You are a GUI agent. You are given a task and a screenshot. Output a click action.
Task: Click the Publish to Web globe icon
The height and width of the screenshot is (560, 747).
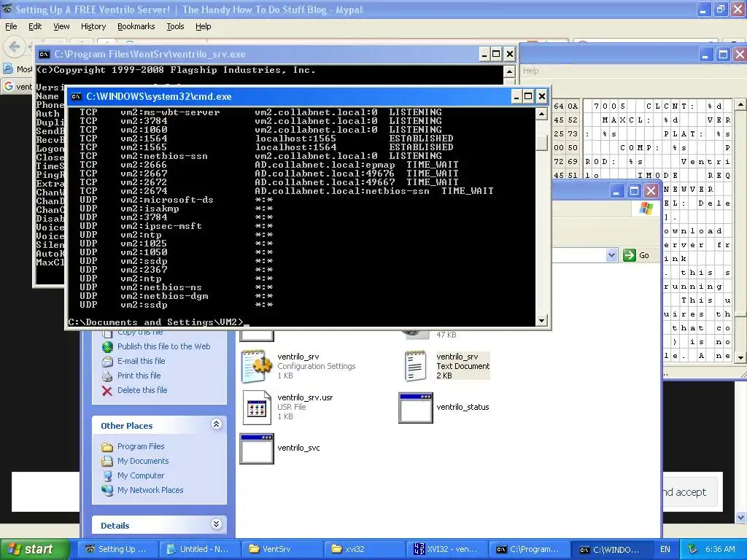coord(107,346)
